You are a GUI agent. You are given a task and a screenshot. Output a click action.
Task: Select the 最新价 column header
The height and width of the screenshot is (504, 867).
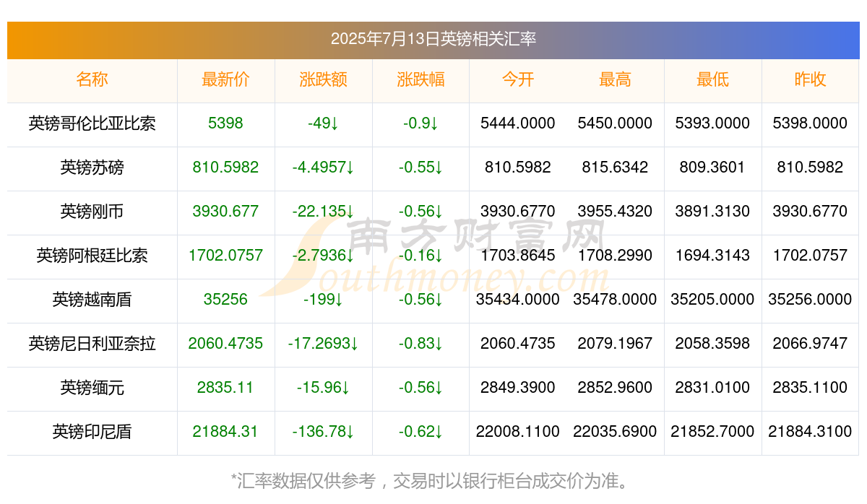pyautogui.click(x=225, y=80)
